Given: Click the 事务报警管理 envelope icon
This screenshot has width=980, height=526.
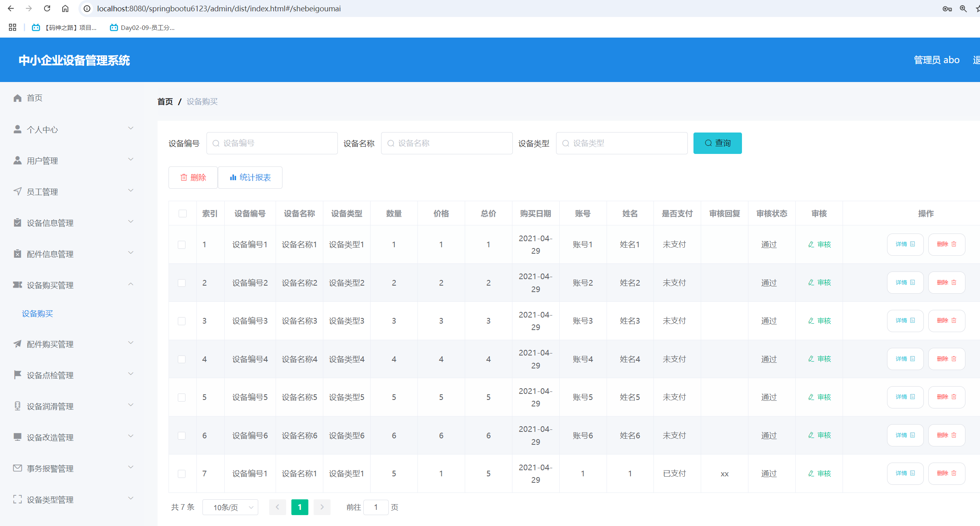Looking at the screenshot, I should 17,468.
